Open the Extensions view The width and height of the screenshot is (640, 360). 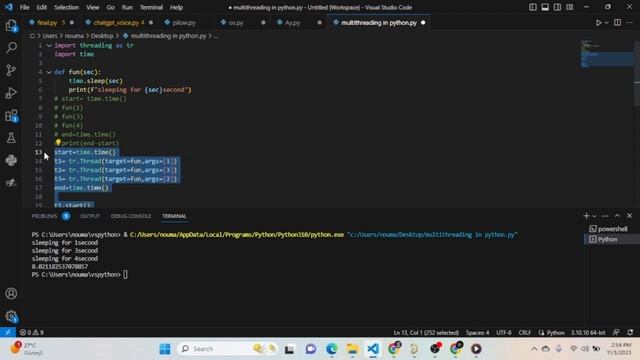(x=11, y=116)
